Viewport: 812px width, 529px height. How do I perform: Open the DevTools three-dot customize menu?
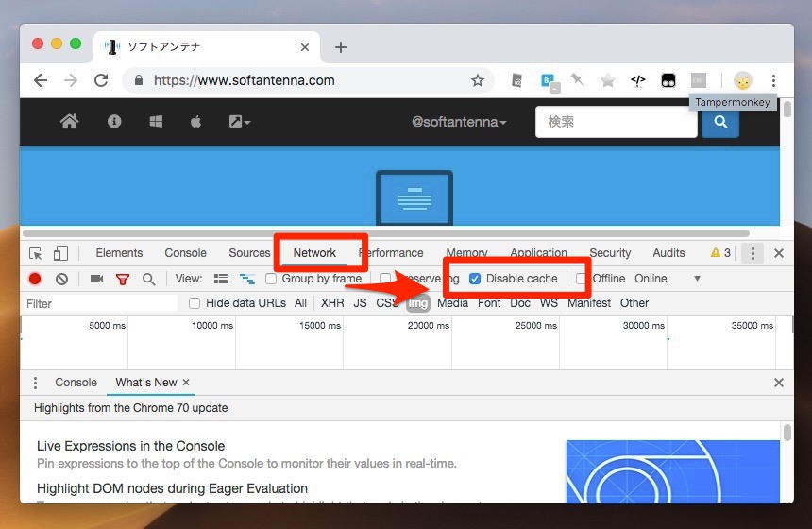[x=753, y=253]
